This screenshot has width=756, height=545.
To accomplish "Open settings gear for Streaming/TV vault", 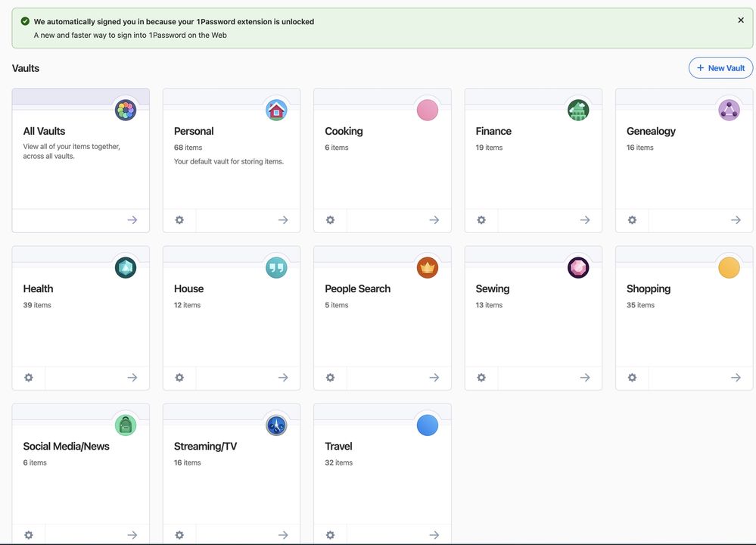I will (x=179, y=535).
